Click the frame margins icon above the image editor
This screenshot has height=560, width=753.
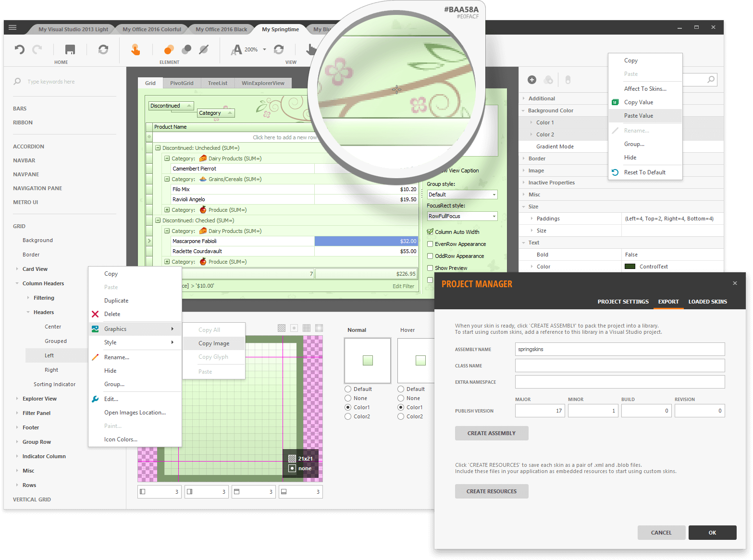(319, 328)
